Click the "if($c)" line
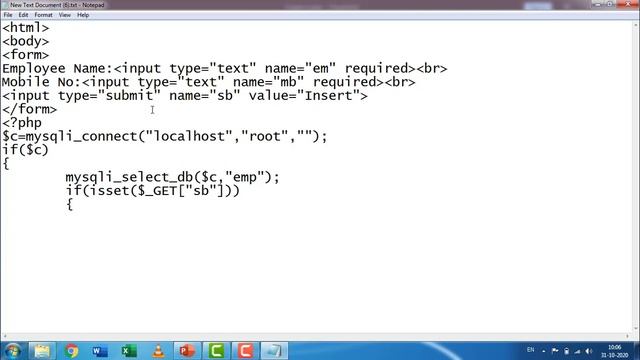 [x=25, y=150]
